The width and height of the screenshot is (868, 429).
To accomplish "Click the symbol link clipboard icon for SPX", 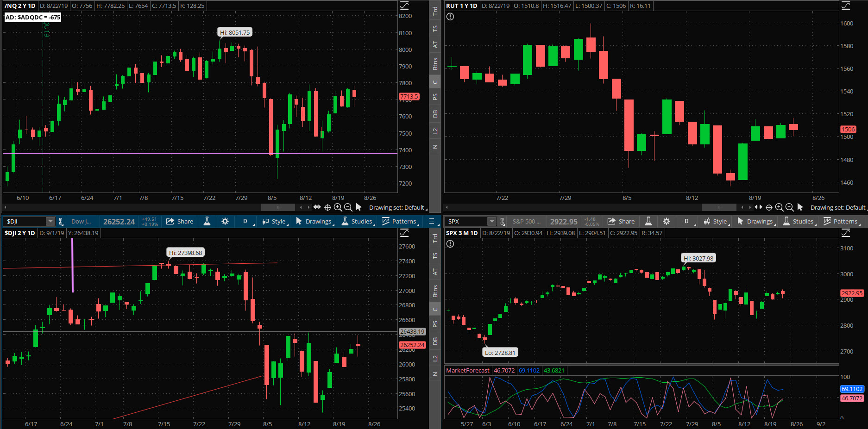I will pyautogui.click(x=502, y=221).
